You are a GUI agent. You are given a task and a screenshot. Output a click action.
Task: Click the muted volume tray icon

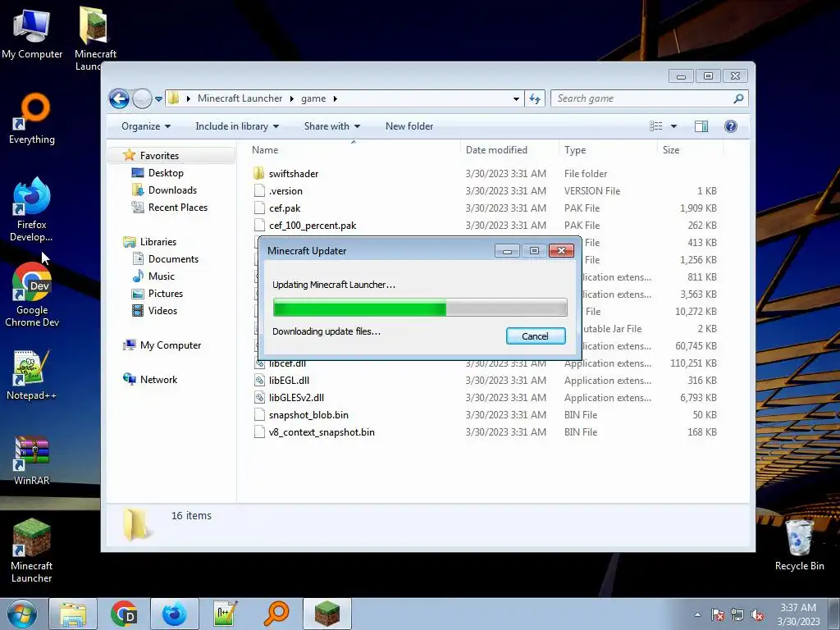tap(757, 615)
